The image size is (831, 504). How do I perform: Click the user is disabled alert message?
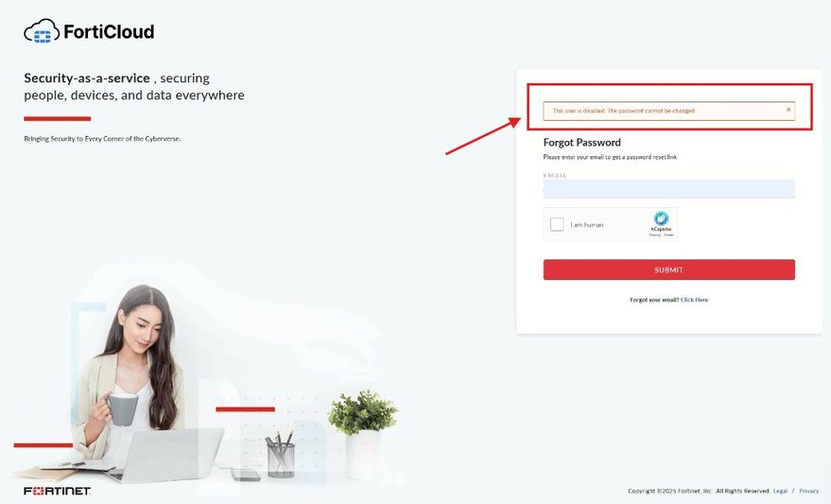623,111
